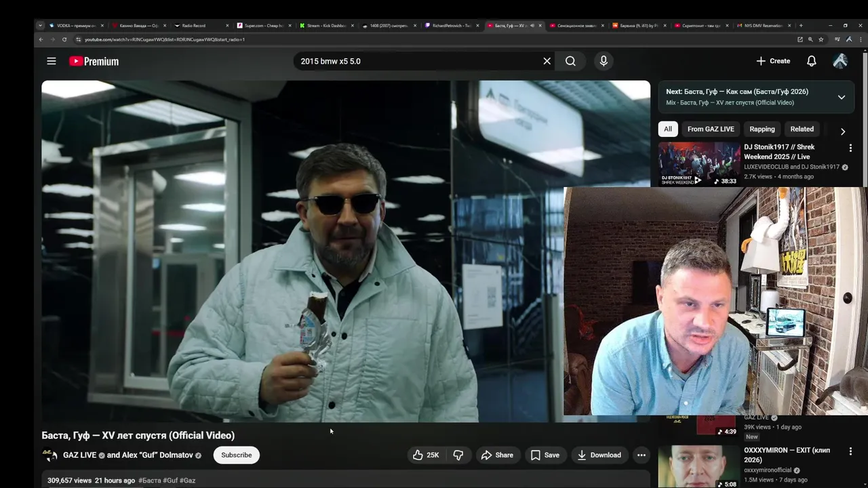The width and height of the screenshot is (868, 488).
Task: Save the video with the Save button
Action: click(x=545, y=455)
